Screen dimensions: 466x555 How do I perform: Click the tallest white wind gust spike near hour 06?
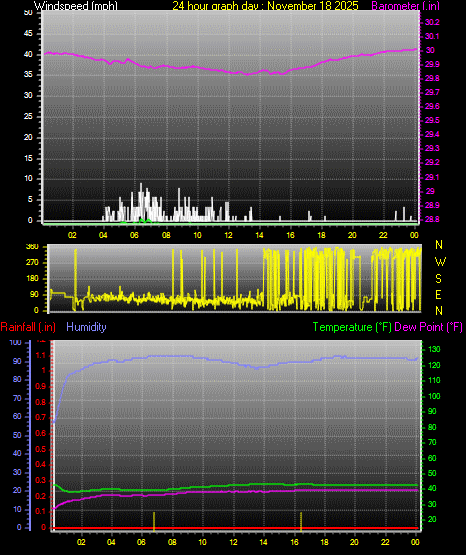point(141,202)
